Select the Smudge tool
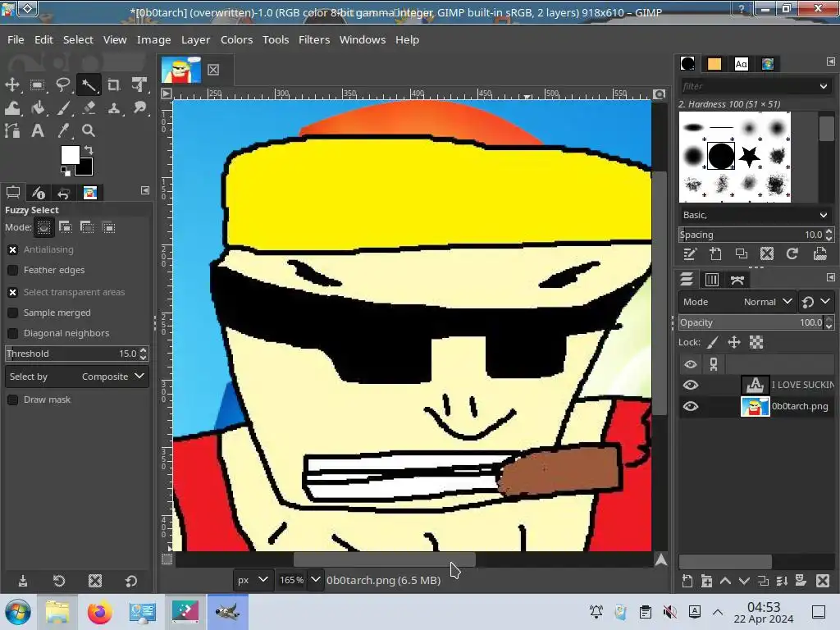Screen dimensions: 840x630 click(x=139, y=108)
